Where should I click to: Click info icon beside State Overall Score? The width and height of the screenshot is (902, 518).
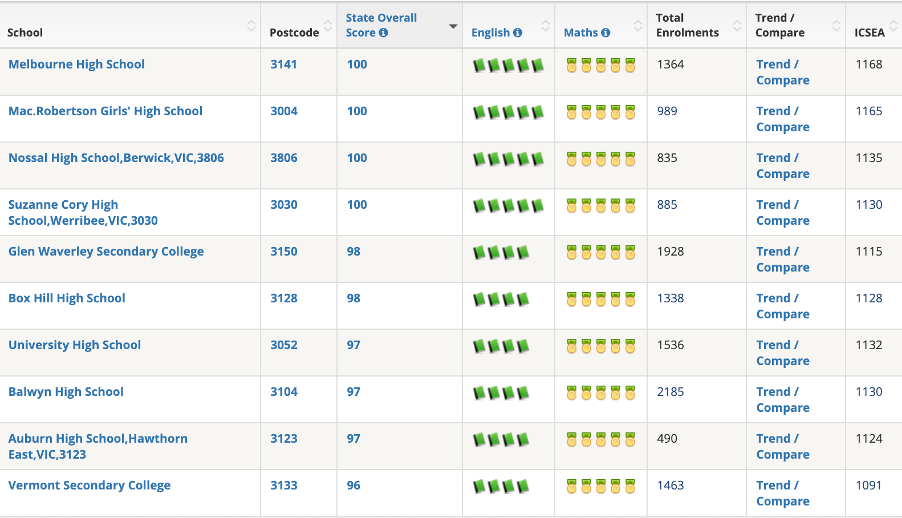pos(383,33)
